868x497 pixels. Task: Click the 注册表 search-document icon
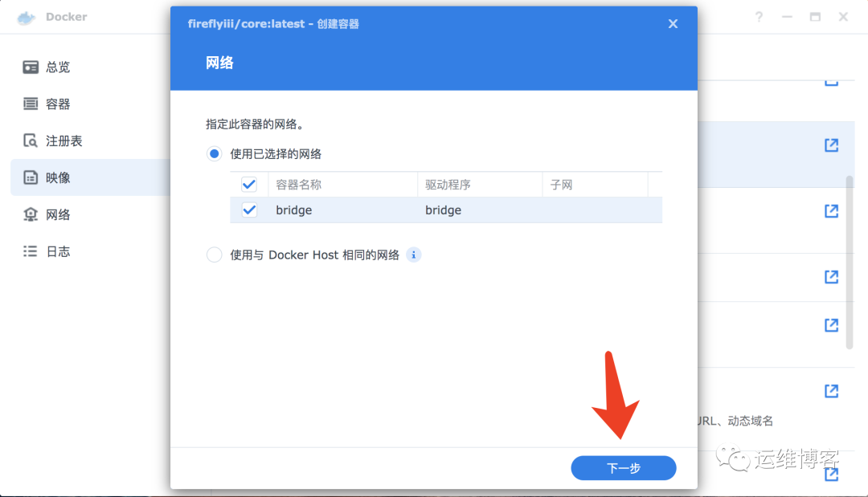(x=31, y=141)
